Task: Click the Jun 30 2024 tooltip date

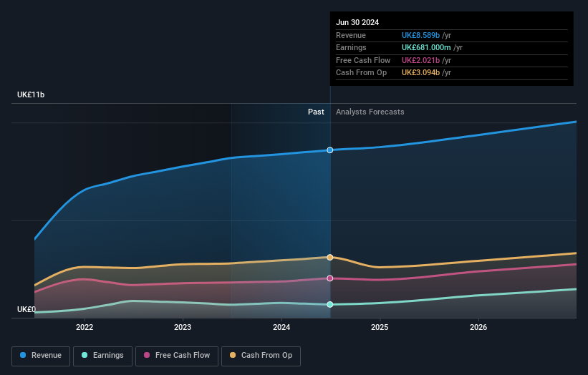Action: click(357, 22)
